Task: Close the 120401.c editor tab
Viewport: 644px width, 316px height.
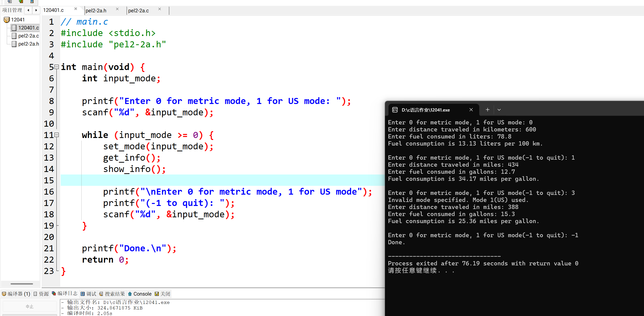Action: [76, 9]
